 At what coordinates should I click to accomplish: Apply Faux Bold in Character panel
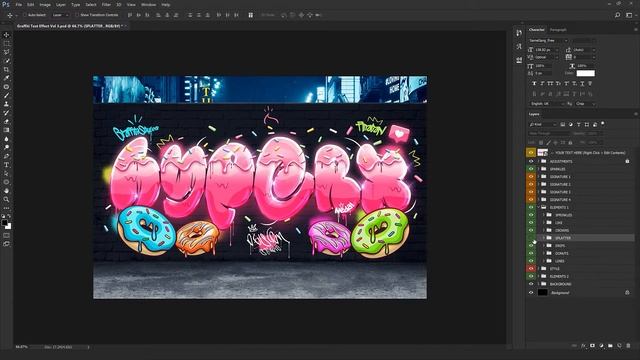pyautogui.click(x=534, y=83)
